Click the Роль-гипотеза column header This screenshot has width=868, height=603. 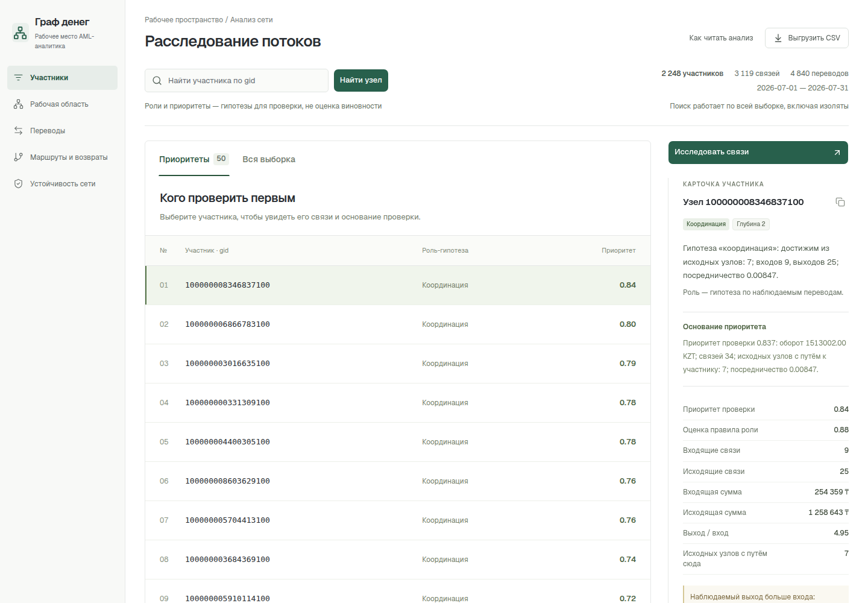tap(445, 251)
